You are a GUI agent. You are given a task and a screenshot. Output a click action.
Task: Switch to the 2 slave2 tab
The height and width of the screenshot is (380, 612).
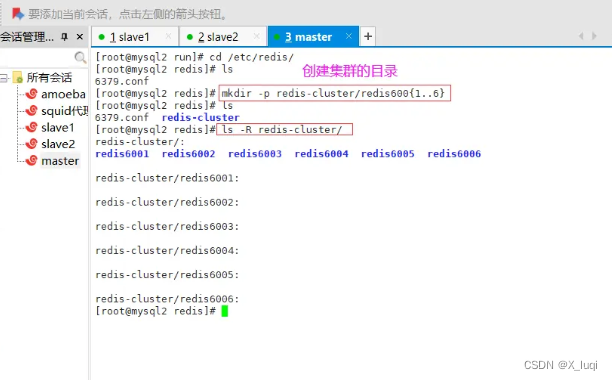pos(223,37)
